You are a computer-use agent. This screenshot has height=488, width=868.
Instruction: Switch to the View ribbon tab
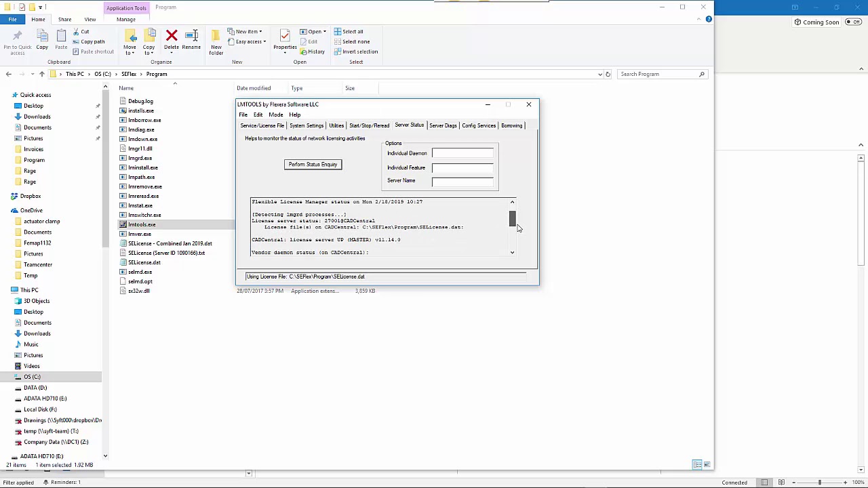pyautogui.click(x=90, y=19)
